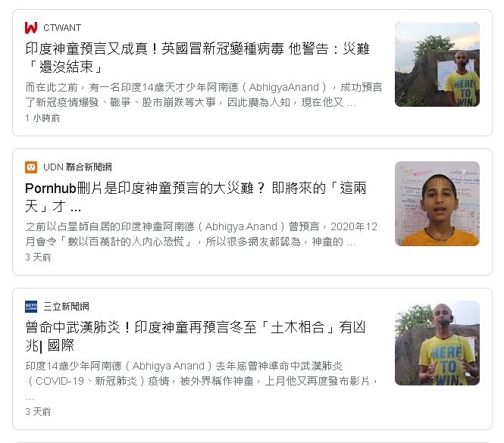Click the CTWANT red W logo icon
Image resolution: width=504 pixels, height=443 pixels.
[31, 27]
